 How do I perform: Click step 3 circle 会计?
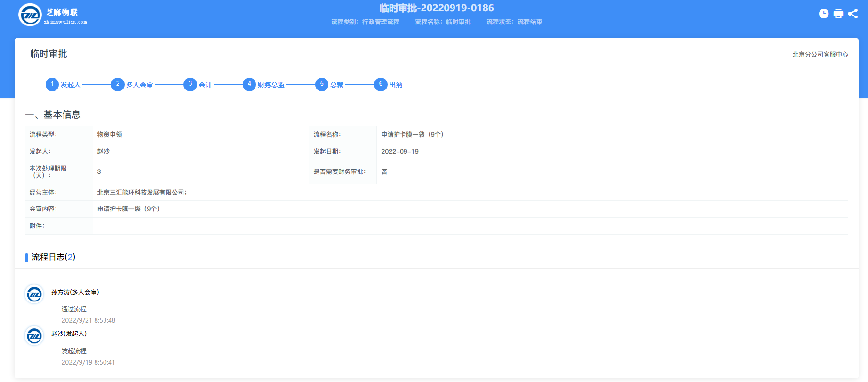point(190,84)
